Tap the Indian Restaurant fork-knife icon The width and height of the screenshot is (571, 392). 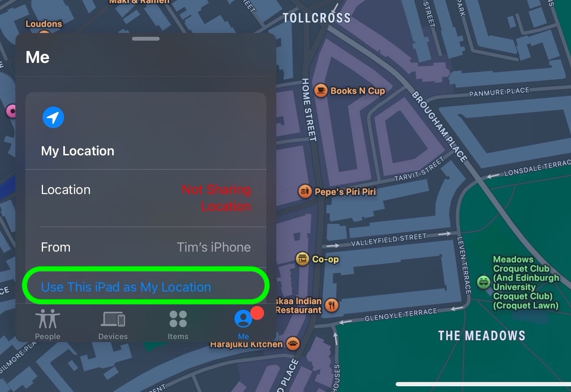point(332,305)
